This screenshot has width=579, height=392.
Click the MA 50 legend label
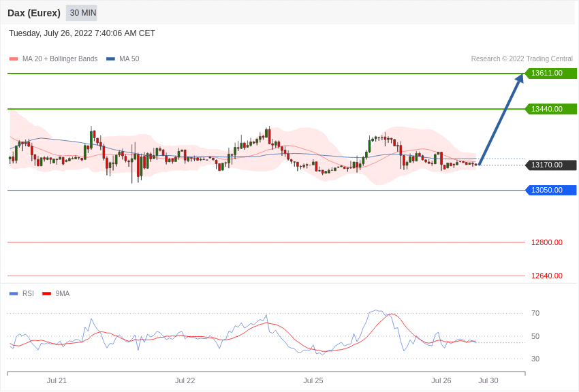[x=129, y=59]
